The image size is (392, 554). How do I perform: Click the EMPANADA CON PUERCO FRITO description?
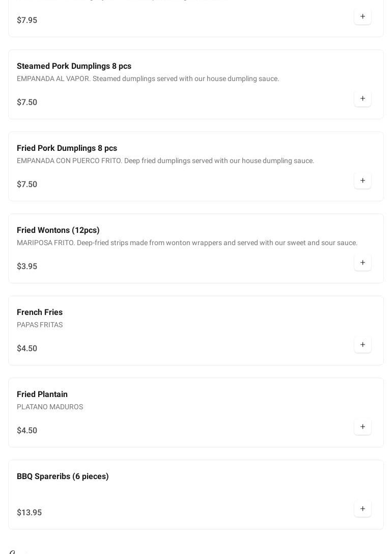165,161
